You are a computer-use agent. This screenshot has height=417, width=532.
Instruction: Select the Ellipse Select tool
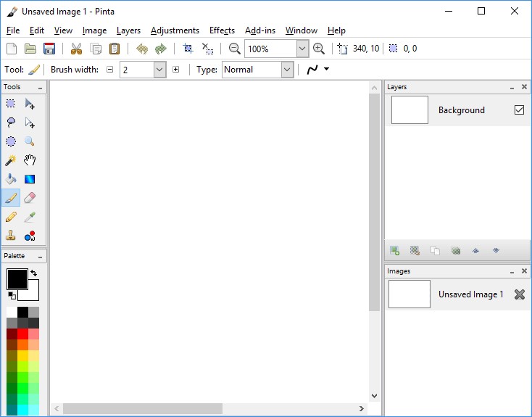[11, 141]
